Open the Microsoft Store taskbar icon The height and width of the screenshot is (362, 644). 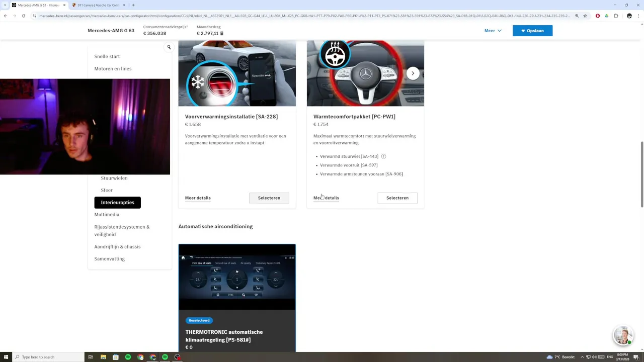[x=115, y=357]
